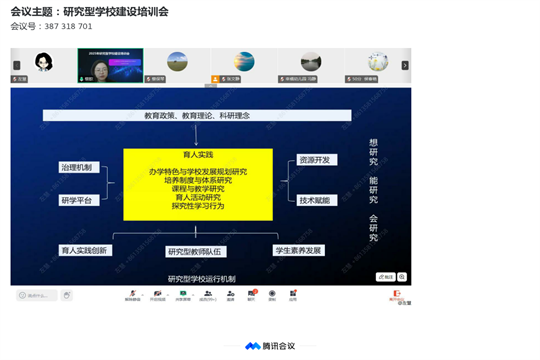Click the invite participant icon
The width and height of the screenshot is (540, 360).
[231, 294]
